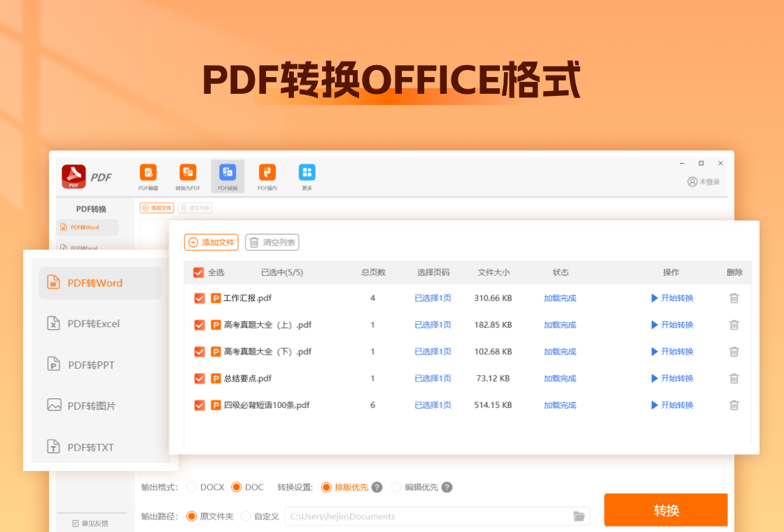The height and width of the screenshot is (532, 784).
Task: Click the large 清空列表 button
Action: point(272,242)
